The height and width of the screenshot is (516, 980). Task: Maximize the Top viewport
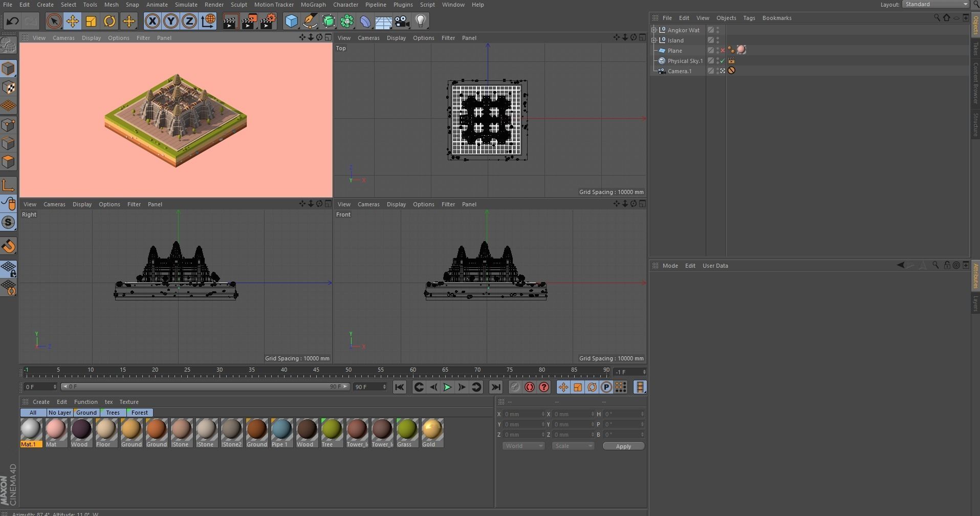(x=642, y=37)
